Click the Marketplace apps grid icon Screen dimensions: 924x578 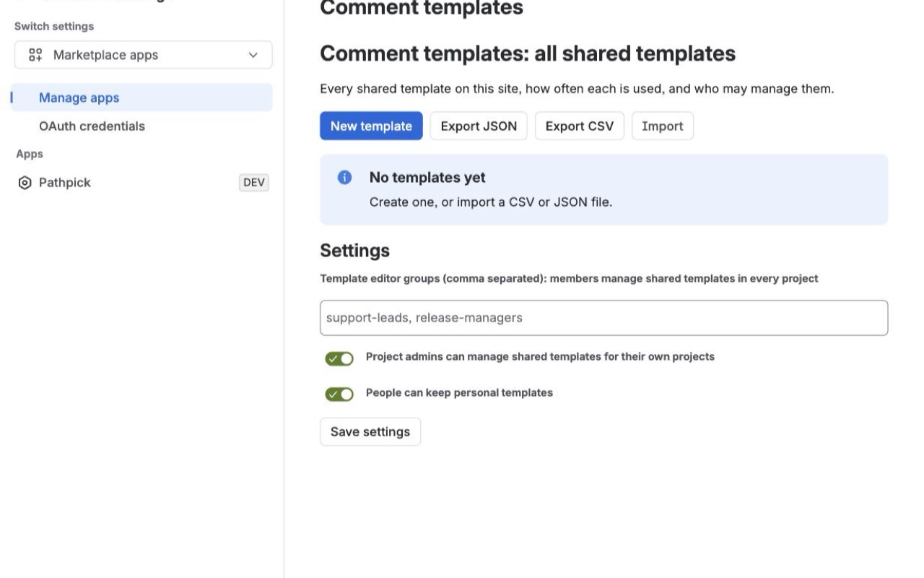35,55
